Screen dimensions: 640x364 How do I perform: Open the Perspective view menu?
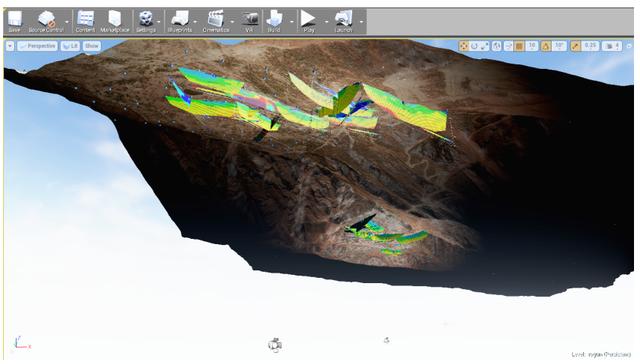click(37, 46)
